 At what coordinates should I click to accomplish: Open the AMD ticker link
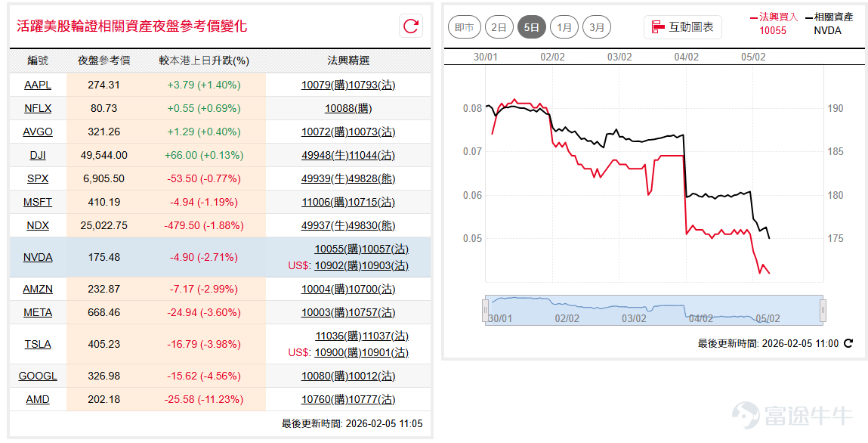click(x=38, y=399)
